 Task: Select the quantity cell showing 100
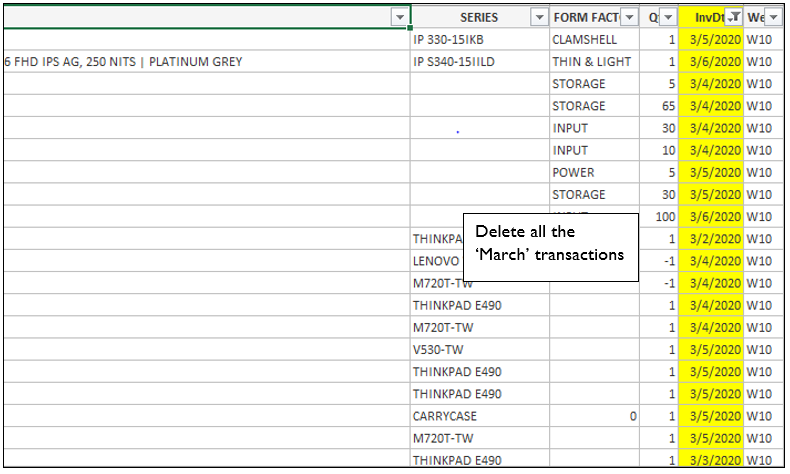[x=662, y=216]
